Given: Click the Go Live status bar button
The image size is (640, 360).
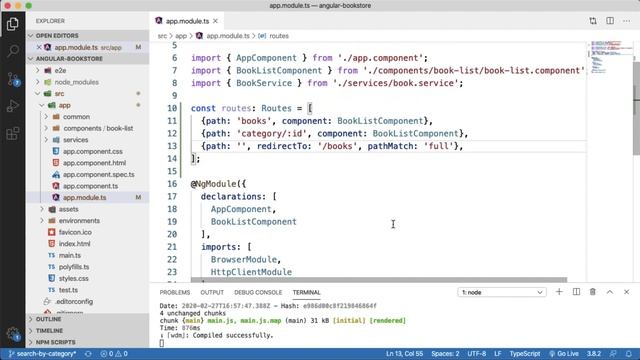Looking at the screenshot, I should [x=564, y=354].
